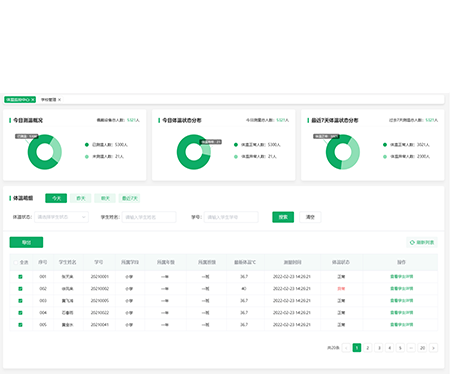Select page 1 in pagination

357,348
